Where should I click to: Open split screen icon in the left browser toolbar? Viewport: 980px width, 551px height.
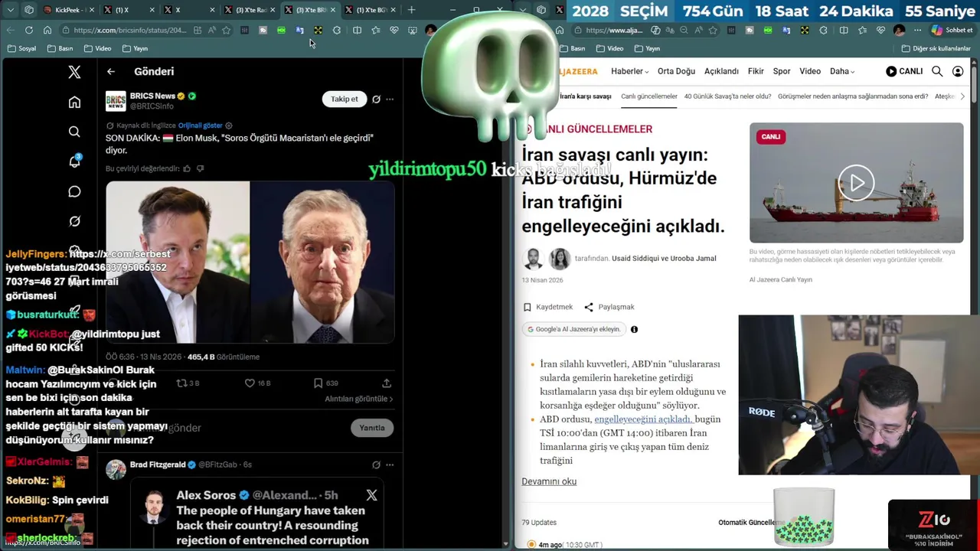pyautogui.click(x=357, y=30)
